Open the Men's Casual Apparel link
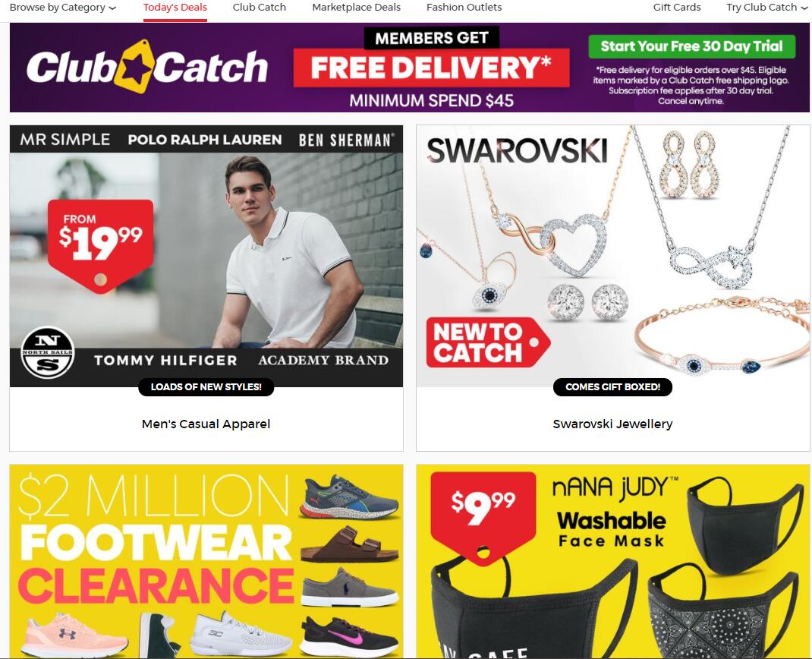 point(206,424)
